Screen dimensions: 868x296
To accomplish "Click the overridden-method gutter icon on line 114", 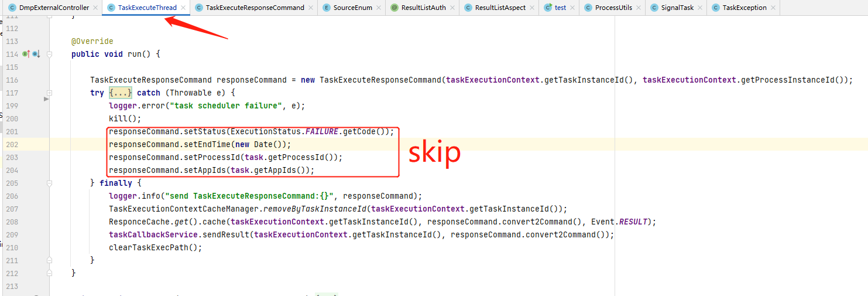I will pyautogui.click(x=36, y=54).
